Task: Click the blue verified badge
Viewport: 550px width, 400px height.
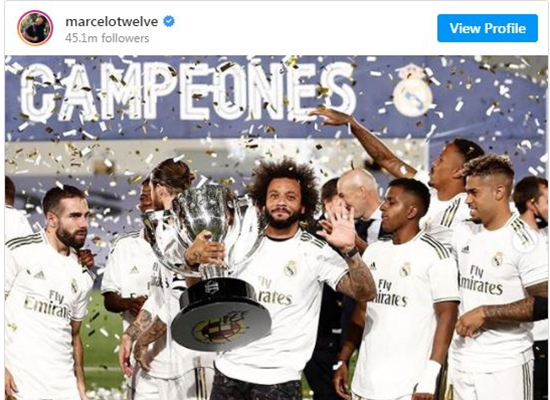Action: pos(169,21)
